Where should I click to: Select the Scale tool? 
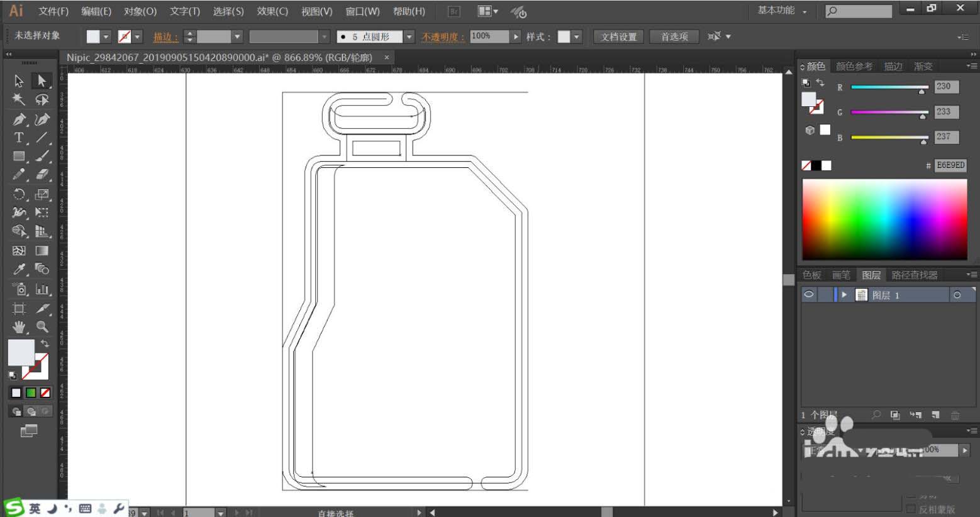42,194
